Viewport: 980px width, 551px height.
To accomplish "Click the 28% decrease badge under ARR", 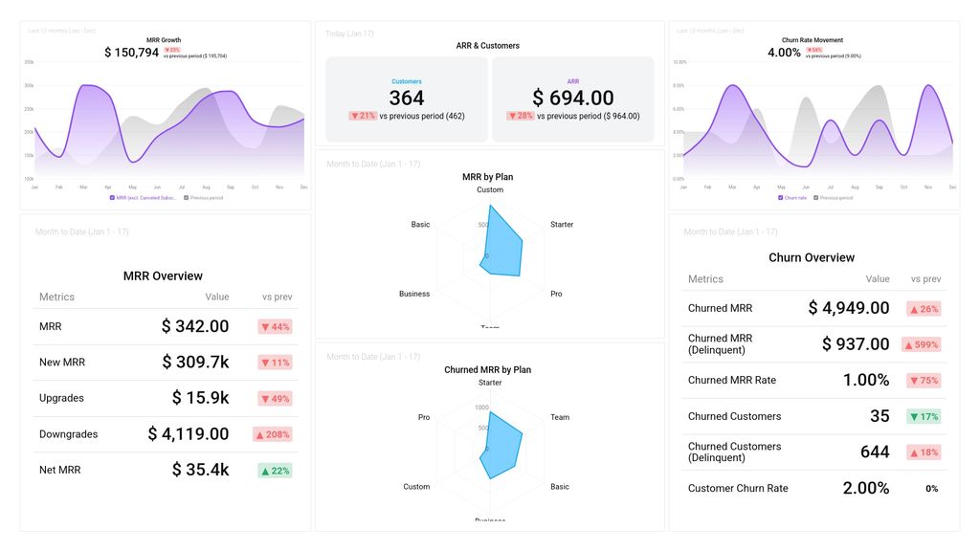I will tap(520, 116).
